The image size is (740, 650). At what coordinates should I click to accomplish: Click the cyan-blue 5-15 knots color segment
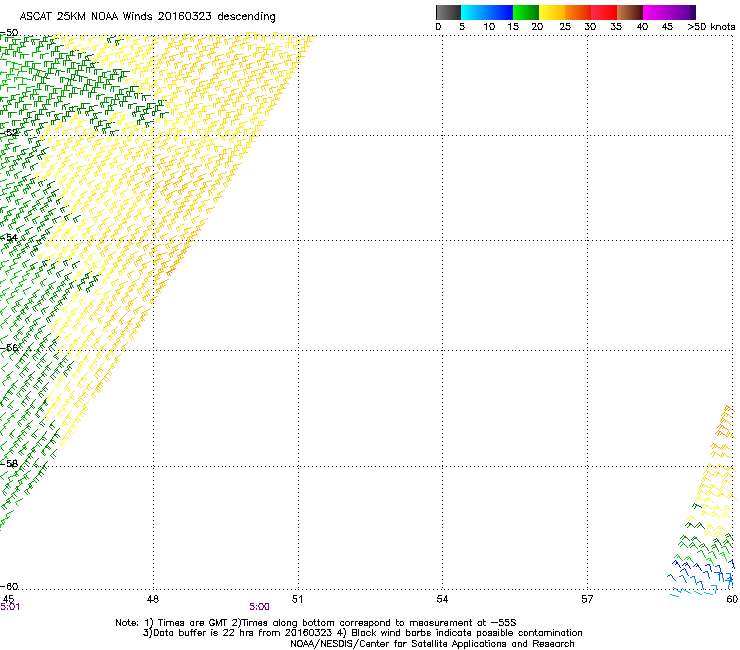click(487, 12)
